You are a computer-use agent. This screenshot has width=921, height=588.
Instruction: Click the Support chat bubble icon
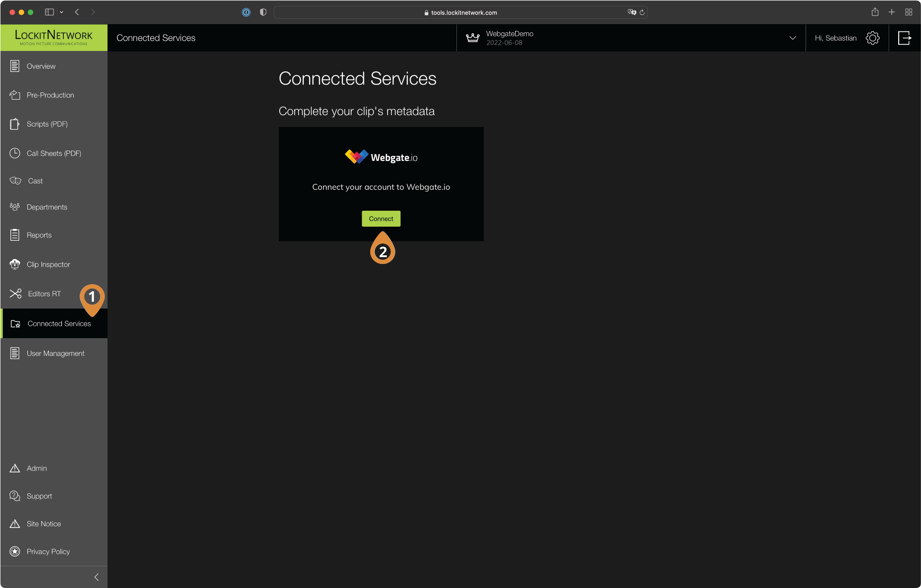coord(15,496)
